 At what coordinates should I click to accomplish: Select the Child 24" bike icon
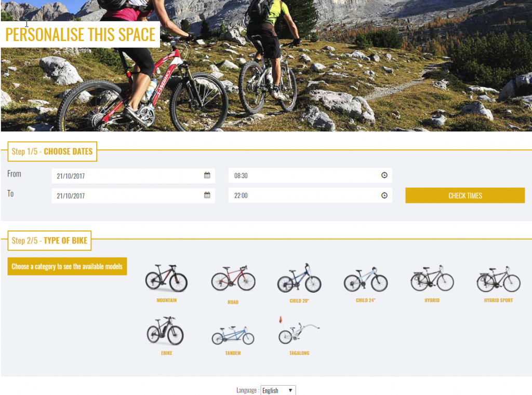365,279
